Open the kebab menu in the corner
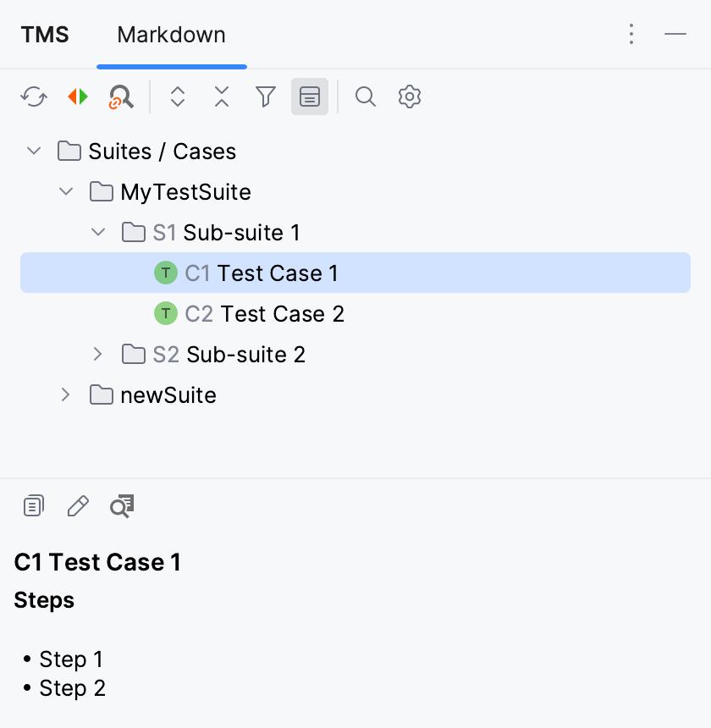This screenshot has width=711, height=728. click(631, 34)
